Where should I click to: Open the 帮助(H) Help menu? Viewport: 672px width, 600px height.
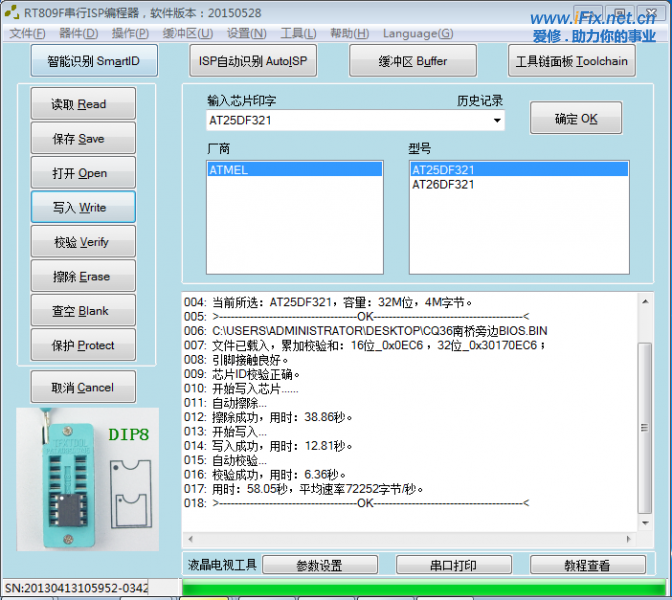349,33
